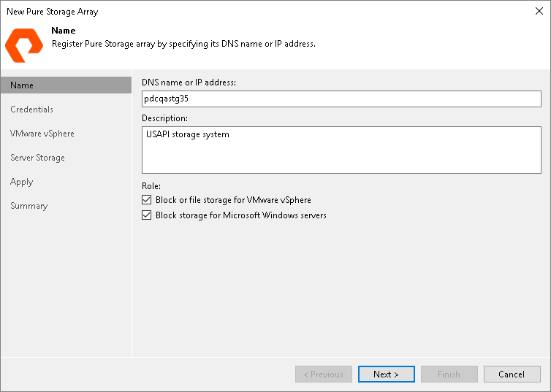The image size is (551, 392).
Task: Click the Next button
Action: pyautogui.click(x=386, y=374)
